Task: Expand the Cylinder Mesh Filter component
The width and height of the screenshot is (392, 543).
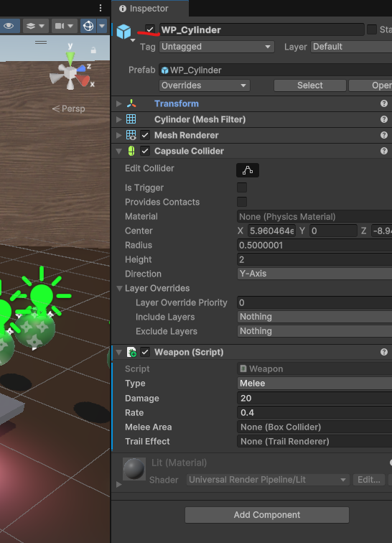Action: click(x=118, y=119)
